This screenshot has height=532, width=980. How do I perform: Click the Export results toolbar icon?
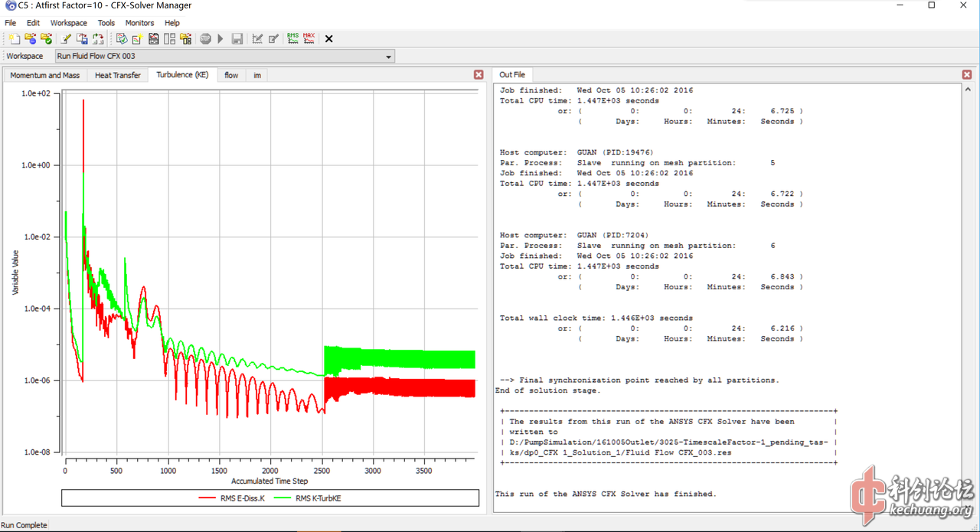click(82, 38)
